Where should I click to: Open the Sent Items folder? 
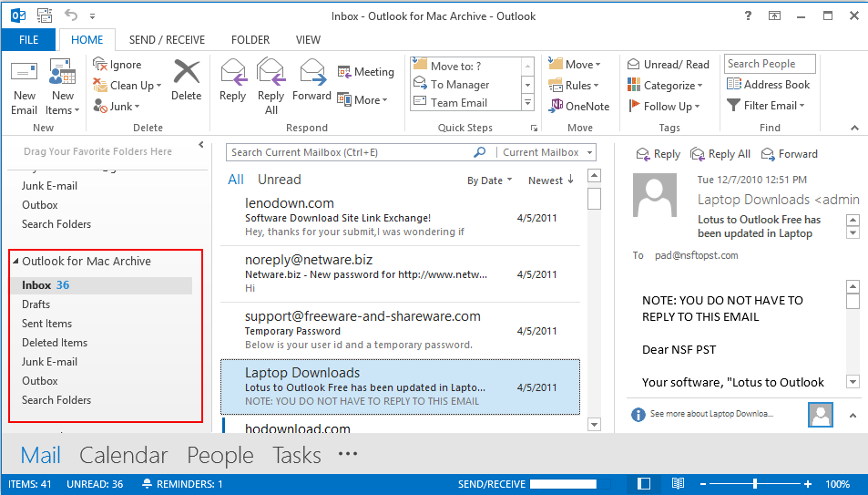tap(47, 324)
